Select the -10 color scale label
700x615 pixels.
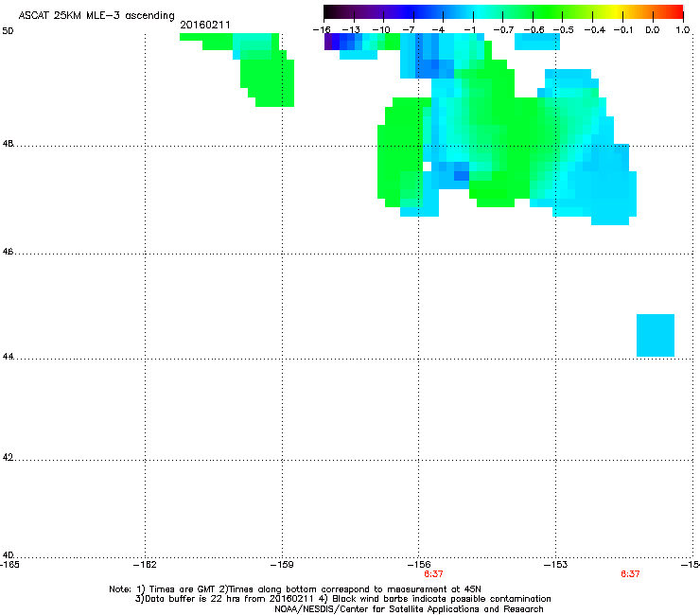(381, 30)
